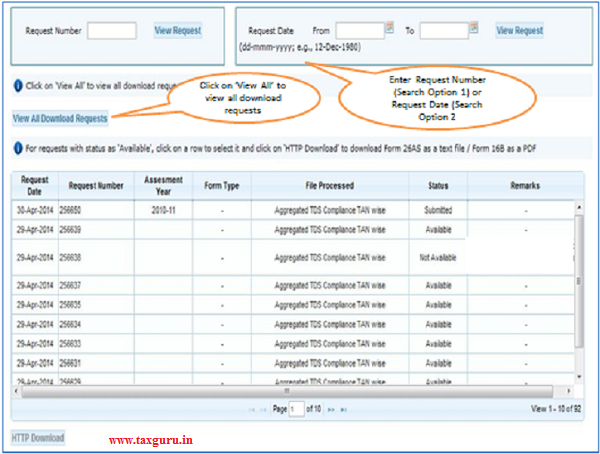
Task: Go to the previous results page
Action: click(x=264, y=410)
